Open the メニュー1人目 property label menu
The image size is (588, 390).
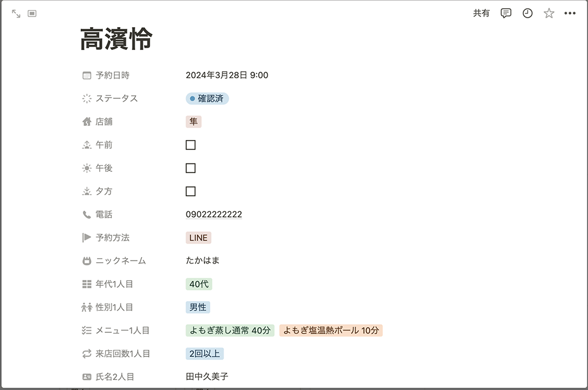point(122,331)
